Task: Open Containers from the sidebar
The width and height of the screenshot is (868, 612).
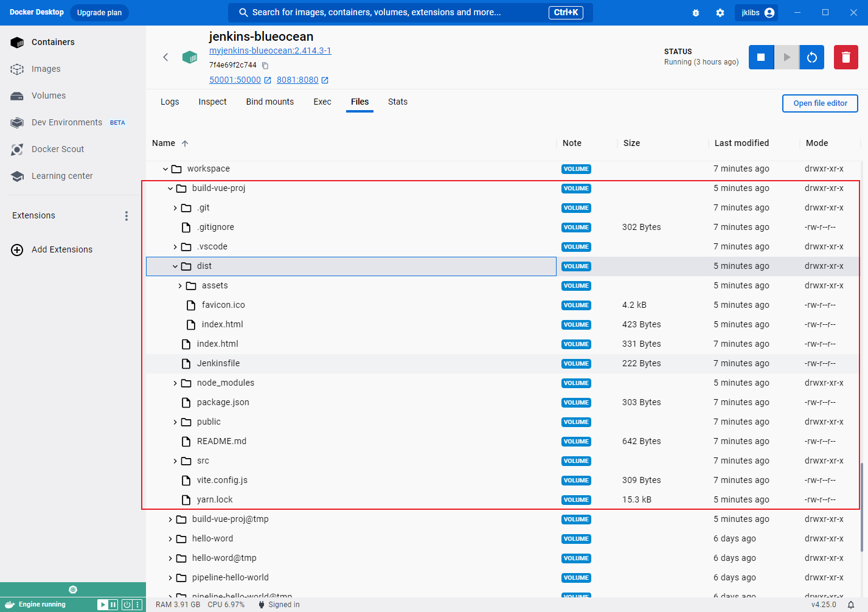Action: [x=73, y=42]
